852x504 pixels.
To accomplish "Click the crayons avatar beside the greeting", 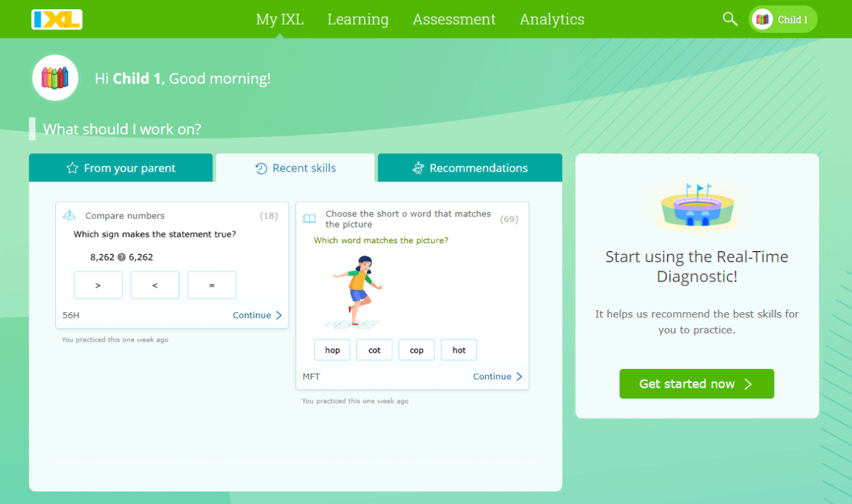I will [55, 78].
